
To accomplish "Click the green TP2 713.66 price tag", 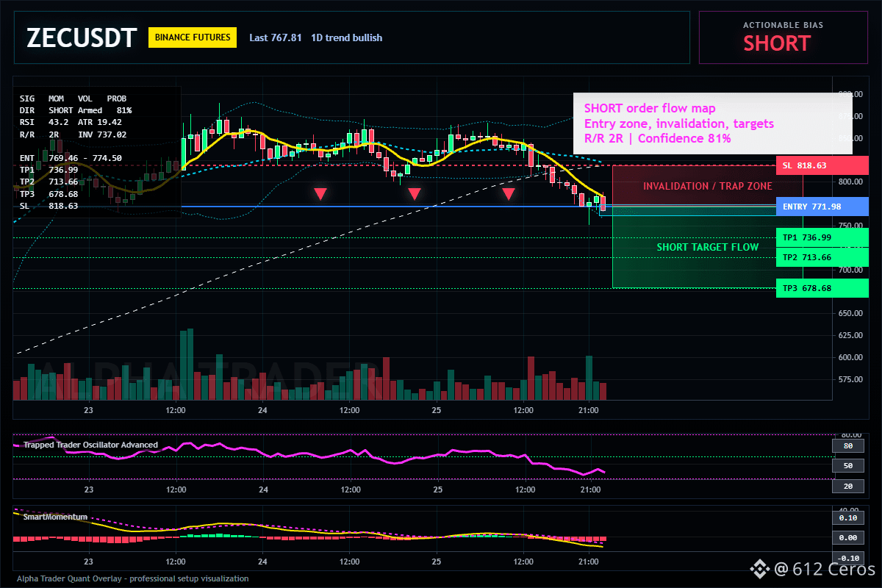I will (x=822, y=257).
